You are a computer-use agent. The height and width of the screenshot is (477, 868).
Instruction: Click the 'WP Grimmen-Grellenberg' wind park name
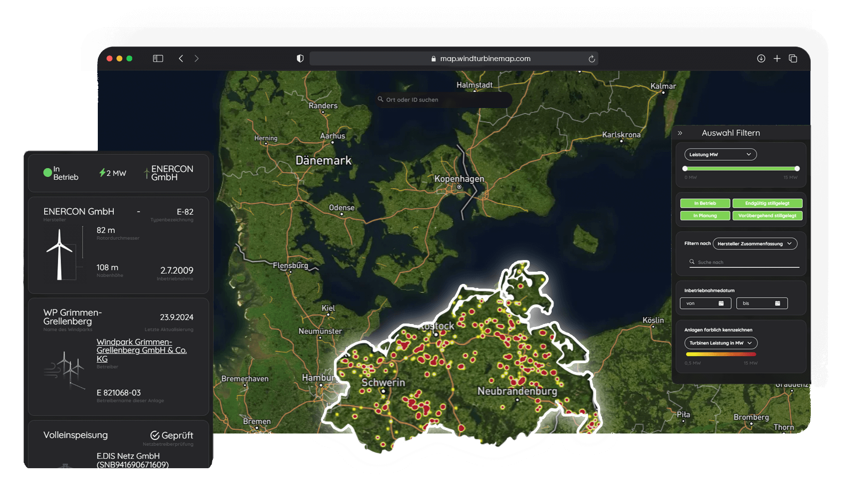[x=72, y=317]
